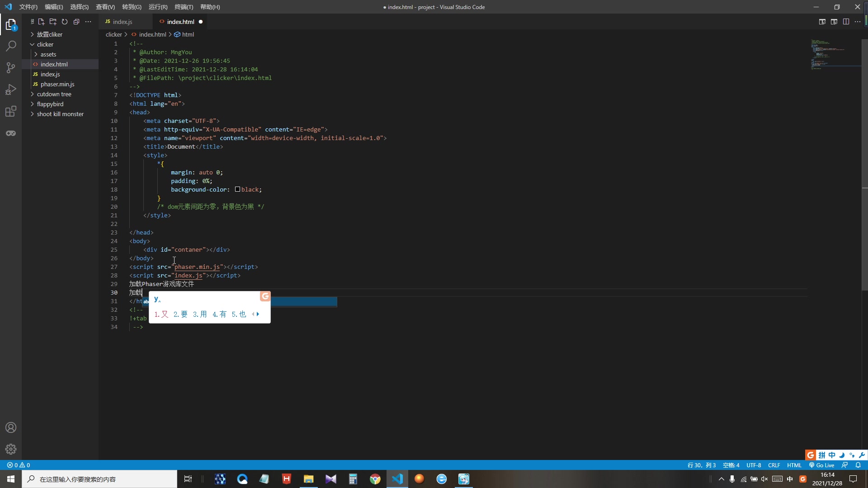The height and width of the screenshot is (488, 868).
Task: Click the editor minimap preview
Action: 835,54
